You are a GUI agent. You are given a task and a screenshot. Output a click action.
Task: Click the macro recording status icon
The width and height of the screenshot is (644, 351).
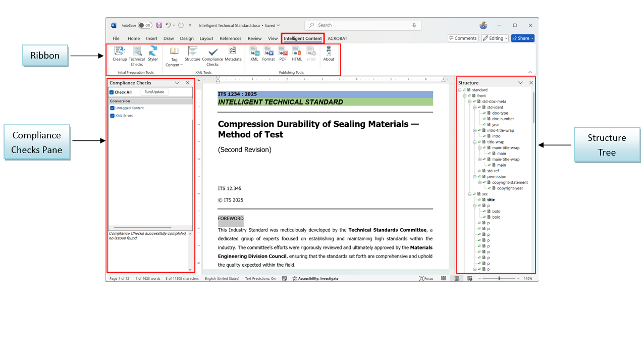tap(285, 278)
